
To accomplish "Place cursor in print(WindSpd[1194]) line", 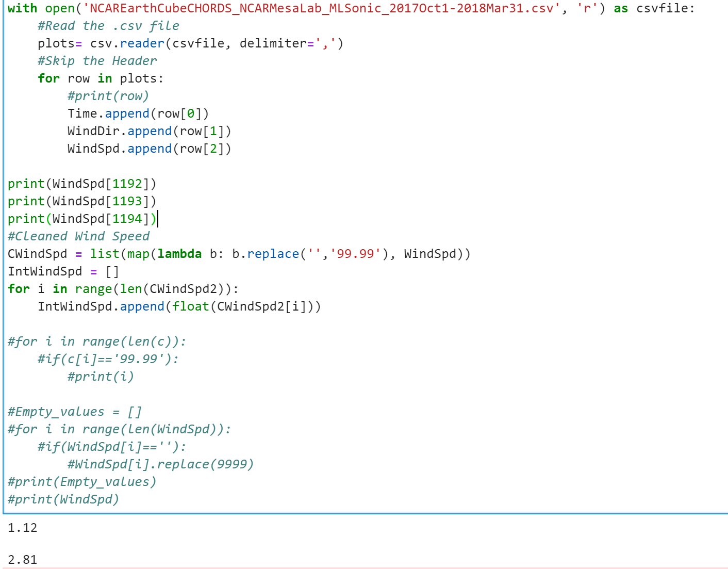I will tap(82, 219).
